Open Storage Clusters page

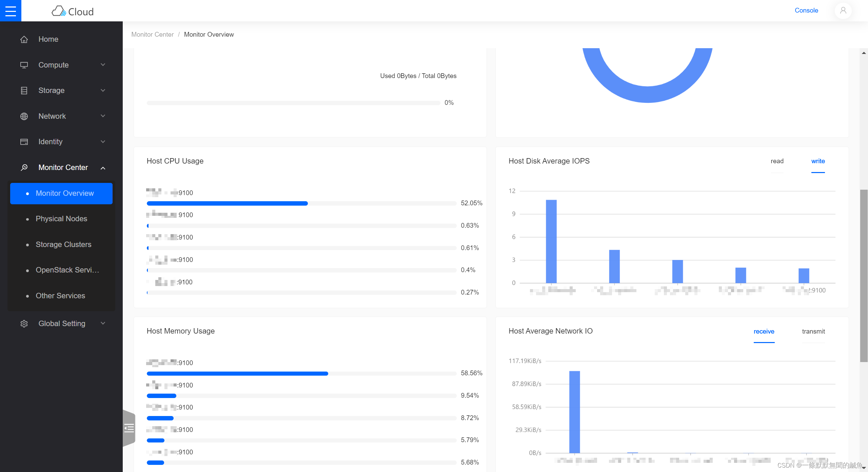[x=61, y=245]
